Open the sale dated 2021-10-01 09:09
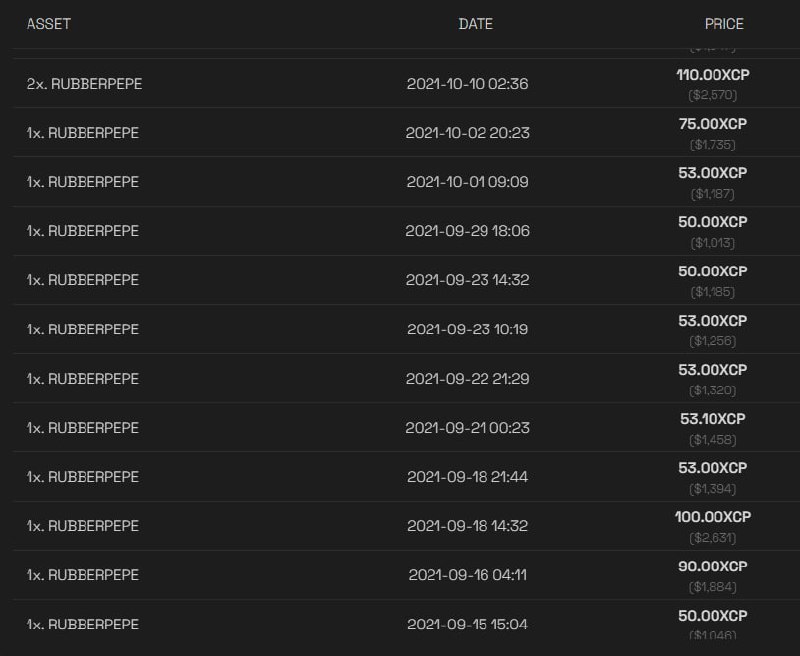 pos(467,182)
